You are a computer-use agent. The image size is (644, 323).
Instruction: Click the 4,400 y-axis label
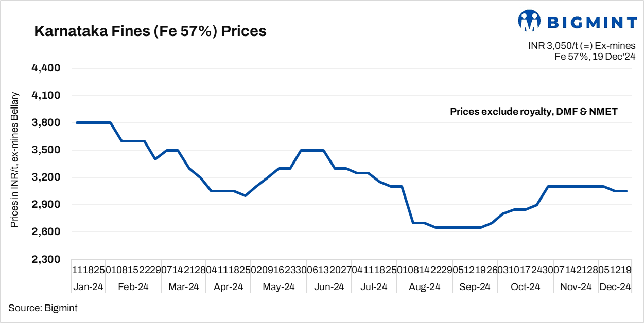pos(47,68)
